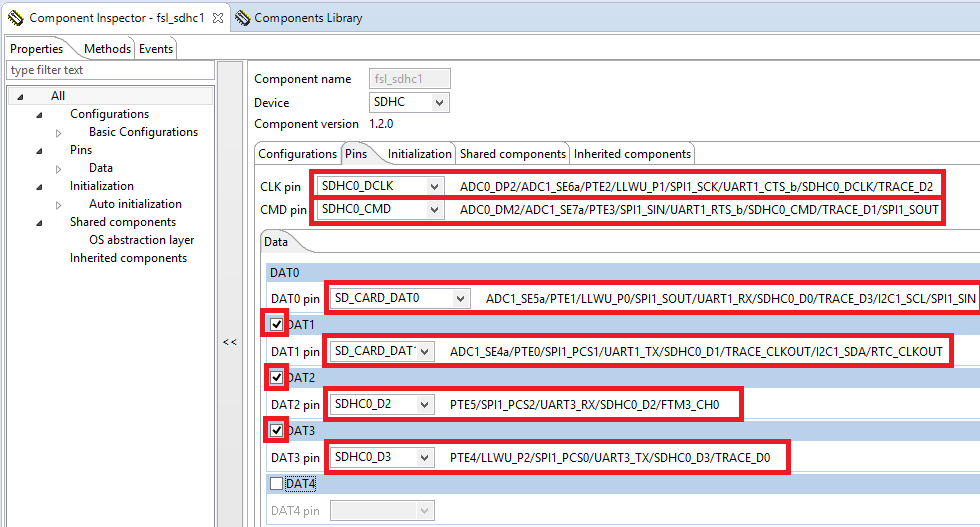Expand the Basic Configurations tree node
Viewport: 980px width, 527px height.
59,132
